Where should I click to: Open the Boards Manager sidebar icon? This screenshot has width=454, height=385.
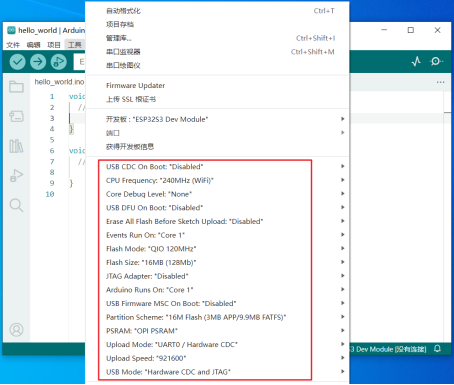pos(16,116)
